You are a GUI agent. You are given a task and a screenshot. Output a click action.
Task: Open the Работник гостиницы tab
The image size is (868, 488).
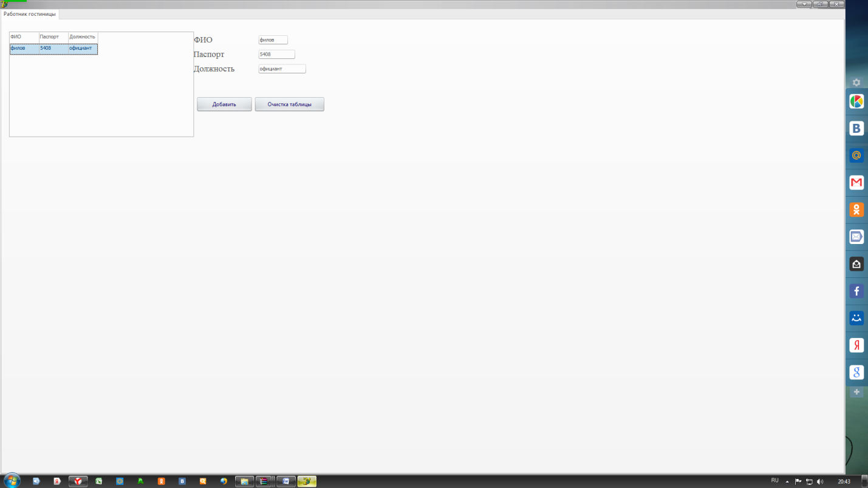point(30,13)
